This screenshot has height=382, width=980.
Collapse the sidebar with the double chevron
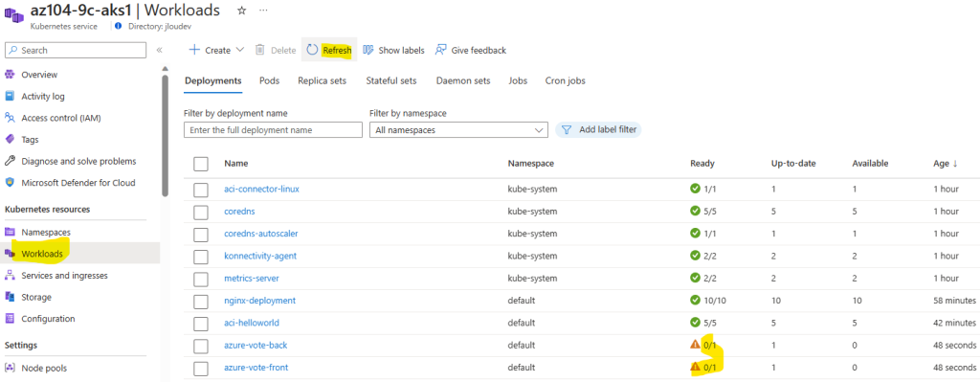click(160, 50)
